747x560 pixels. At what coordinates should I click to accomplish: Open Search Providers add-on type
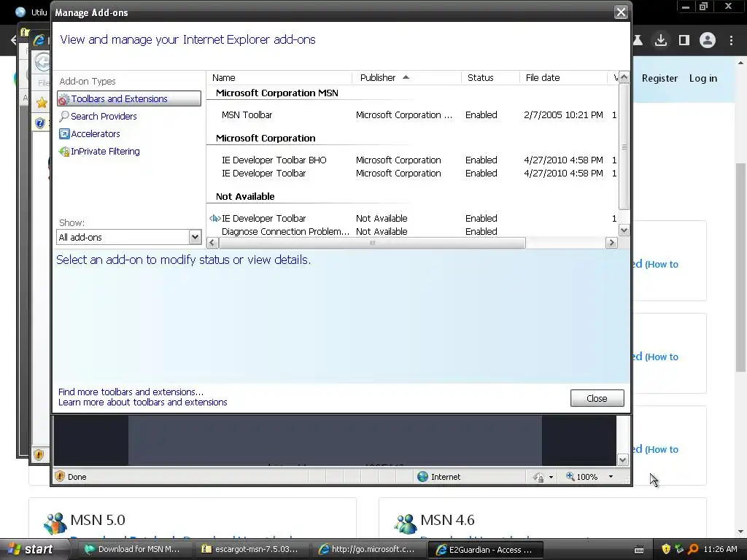pyautogui.click(x=104, y=116)
